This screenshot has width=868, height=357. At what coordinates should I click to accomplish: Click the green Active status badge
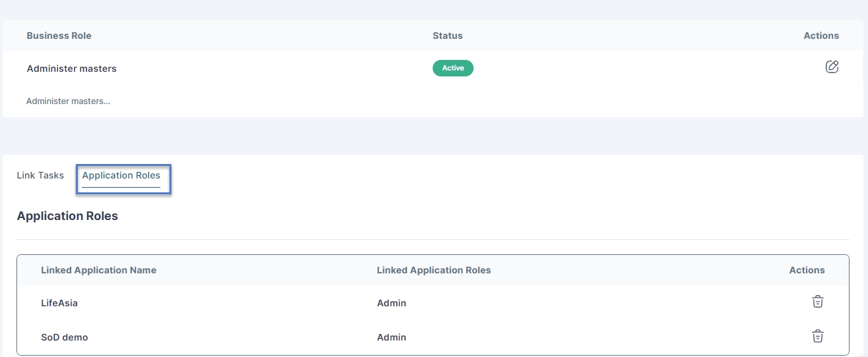click(452, 68)
